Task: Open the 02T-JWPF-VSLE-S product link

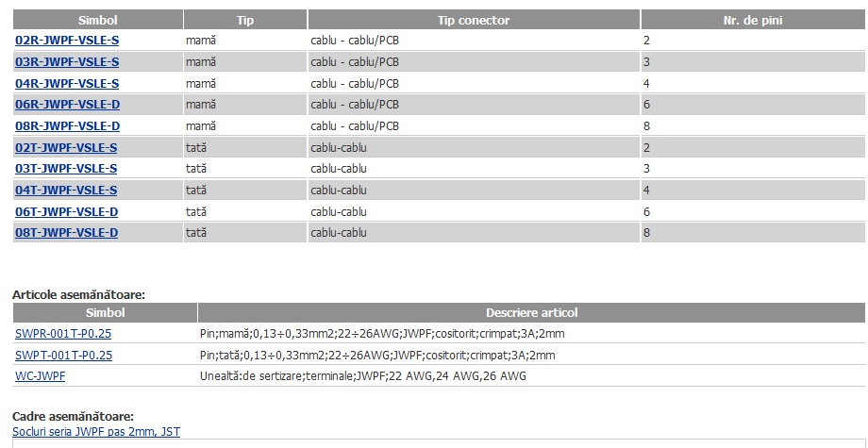Action: pyautogui.click(x=66, y=148)
